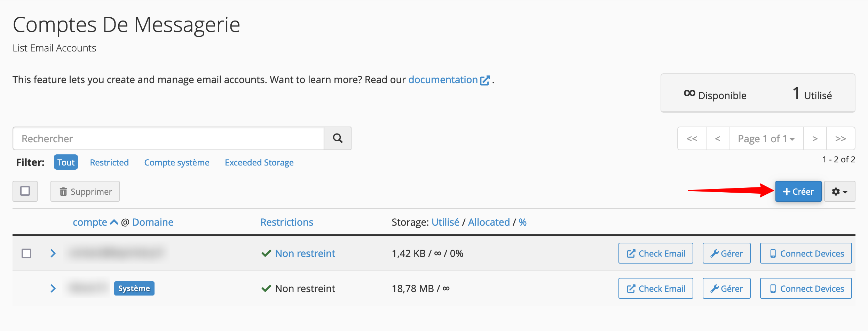Go to the first page (<<)

tap(692, 139)
